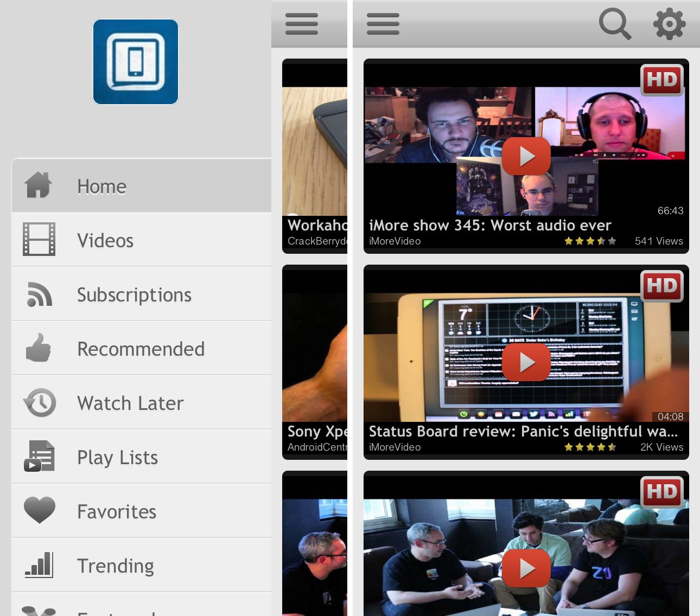Select the 66:43 duration label
Screen dimensions: 700x616
pos(670,210)
